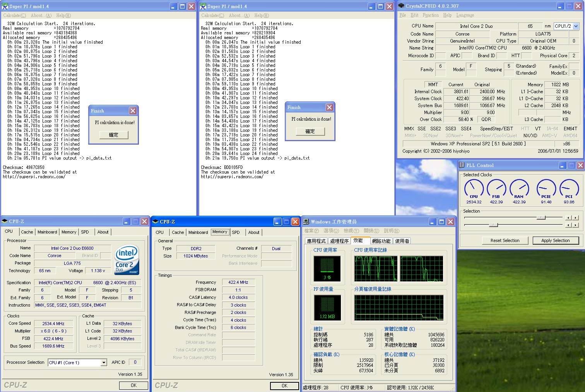Click Apply Selection in PLL Control

(x=556, y=240)
